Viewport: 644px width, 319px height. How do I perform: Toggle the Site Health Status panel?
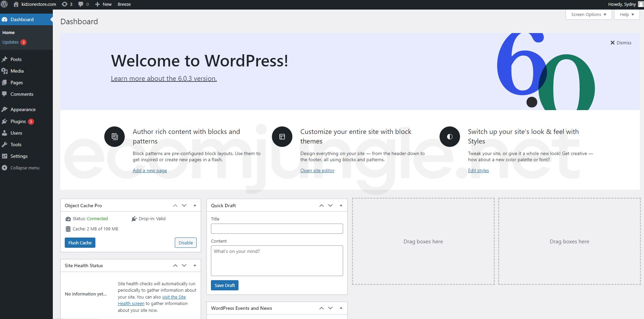click(x=195, y=265)
